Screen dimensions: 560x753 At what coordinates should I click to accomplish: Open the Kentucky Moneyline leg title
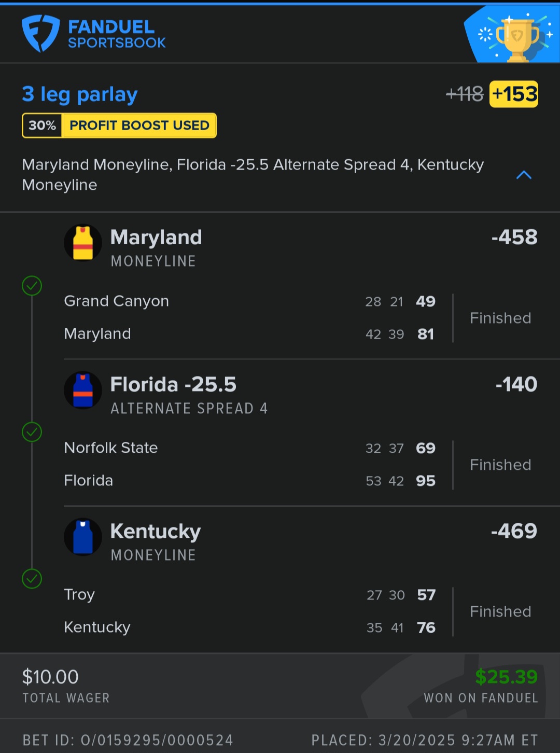156,532
